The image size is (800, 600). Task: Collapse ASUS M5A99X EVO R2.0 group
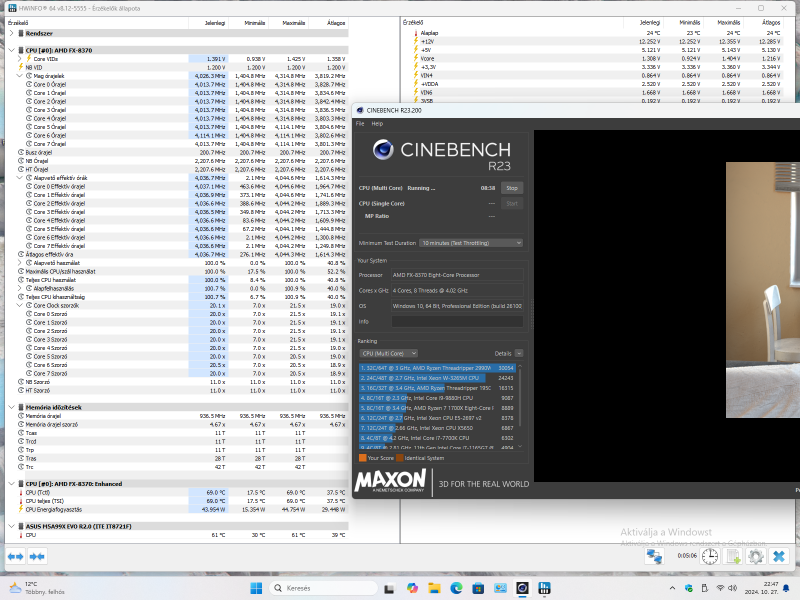click(11, 526)
